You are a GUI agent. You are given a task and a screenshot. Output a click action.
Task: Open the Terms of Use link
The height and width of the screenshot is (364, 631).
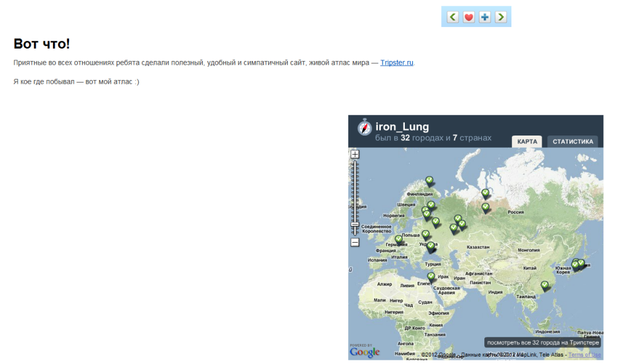584,355
